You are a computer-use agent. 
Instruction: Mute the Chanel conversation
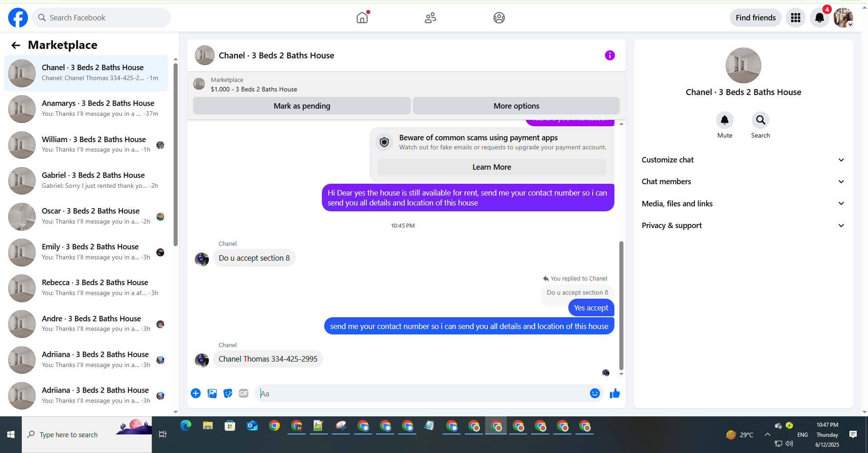pos(725,120)
